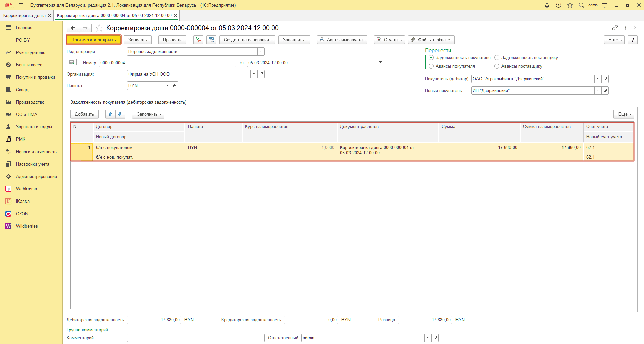Select Авансы покупателя radio button
Viewport: 644px width, 344px height.
pyautogui.click(x=431, y=66)
